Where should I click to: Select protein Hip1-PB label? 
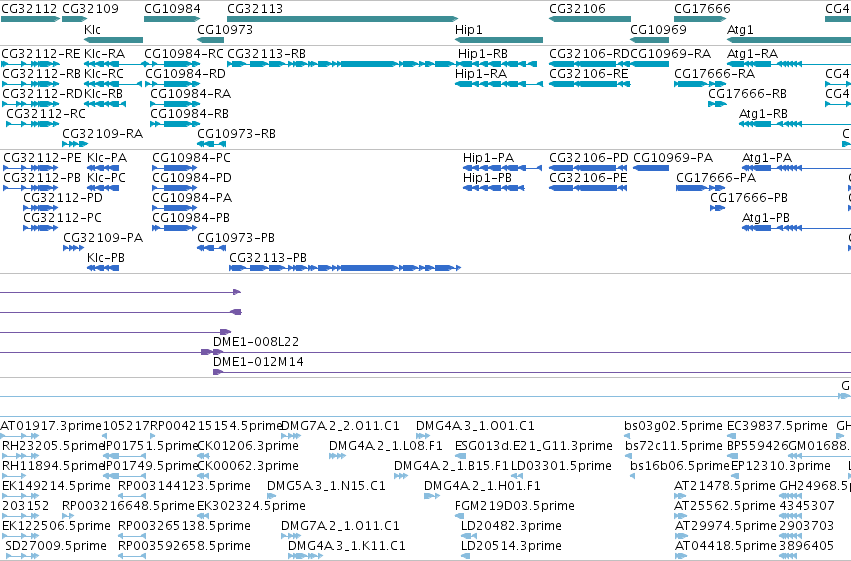[x=487, y=178]
